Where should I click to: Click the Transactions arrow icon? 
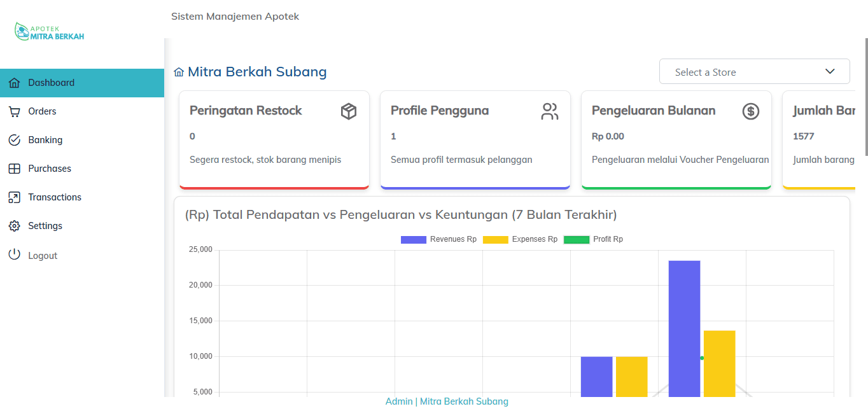pyautogui.click(x=14, y=197)
